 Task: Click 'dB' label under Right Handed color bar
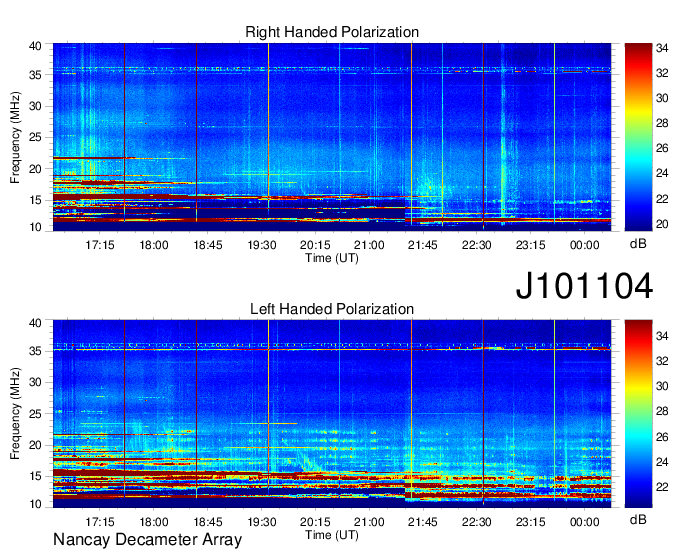pos(638,244)
